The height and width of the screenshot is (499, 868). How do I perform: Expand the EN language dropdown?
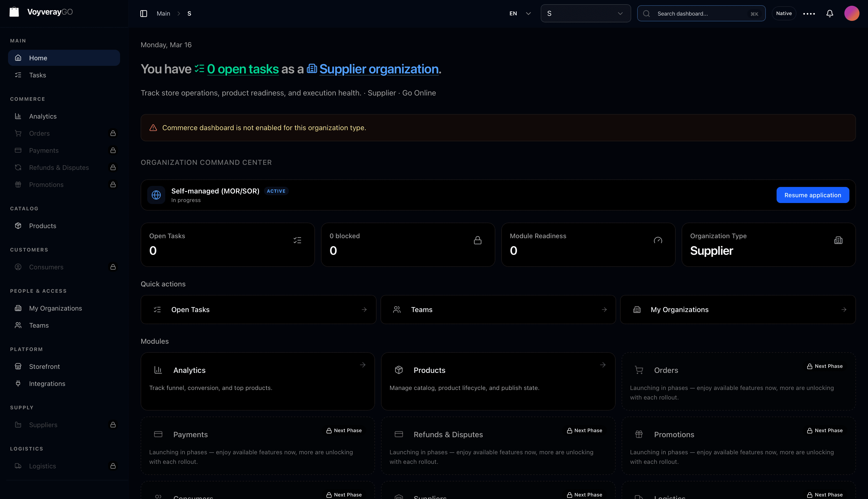[x=519, y=13]
